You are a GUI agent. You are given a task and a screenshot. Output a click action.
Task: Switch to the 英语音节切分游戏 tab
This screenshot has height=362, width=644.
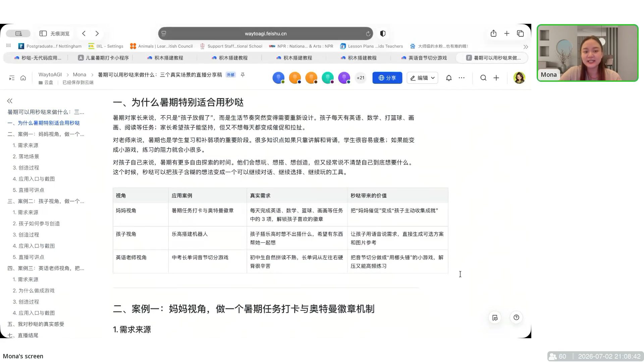(x=424, y=58)
